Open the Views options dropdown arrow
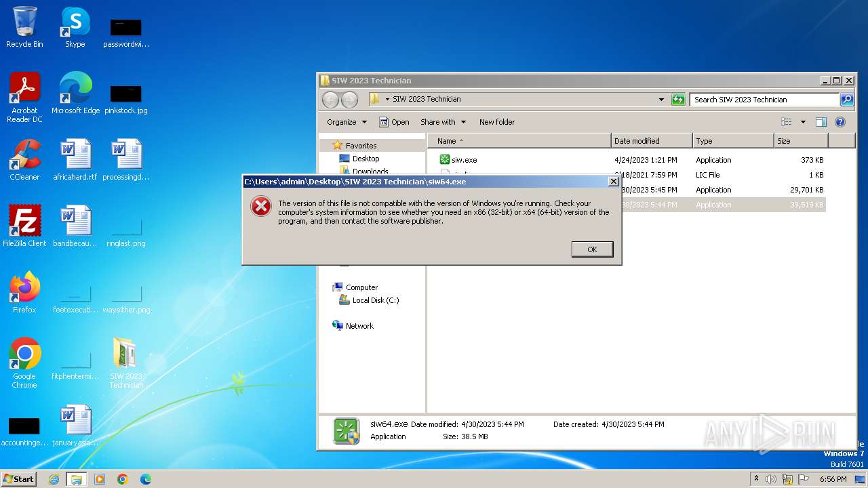 (x=803, y=122)
